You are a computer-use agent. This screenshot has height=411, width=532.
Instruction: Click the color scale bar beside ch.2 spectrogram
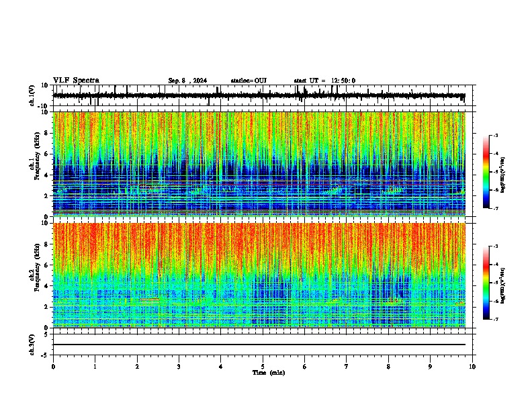point(486,283)
